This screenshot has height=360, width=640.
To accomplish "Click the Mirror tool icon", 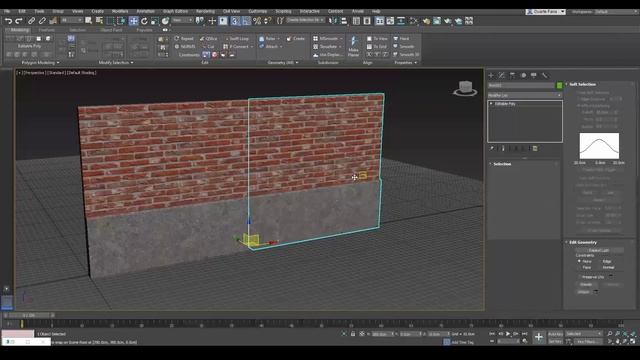I will click(x=333, y=21).
